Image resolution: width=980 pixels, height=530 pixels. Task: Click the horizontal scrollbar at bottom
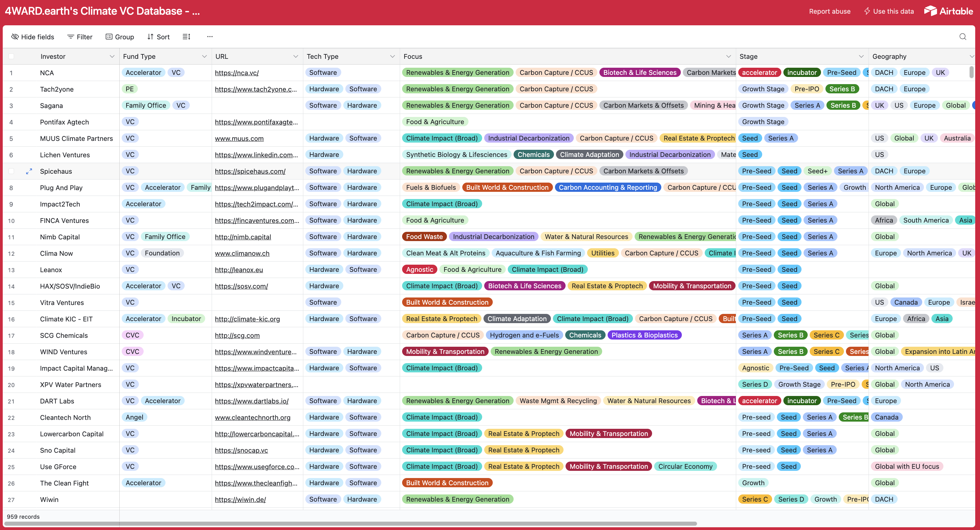click(x=350, y=524)
